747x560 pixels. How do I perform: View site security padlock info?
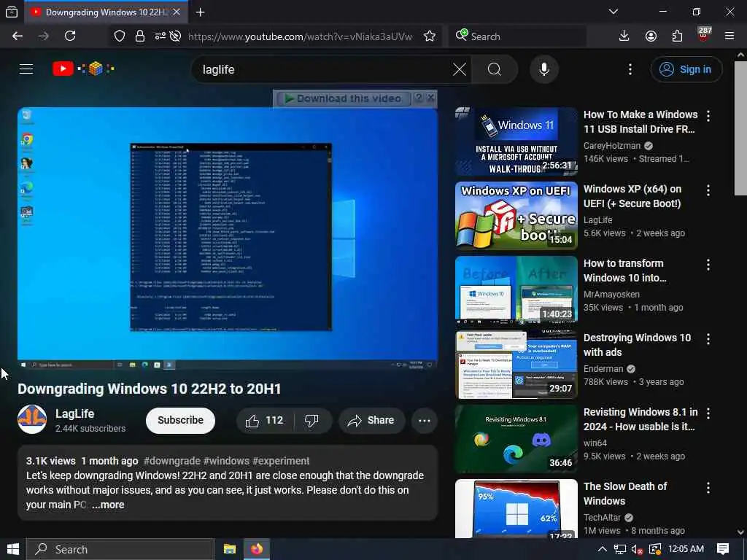[139, 36]
